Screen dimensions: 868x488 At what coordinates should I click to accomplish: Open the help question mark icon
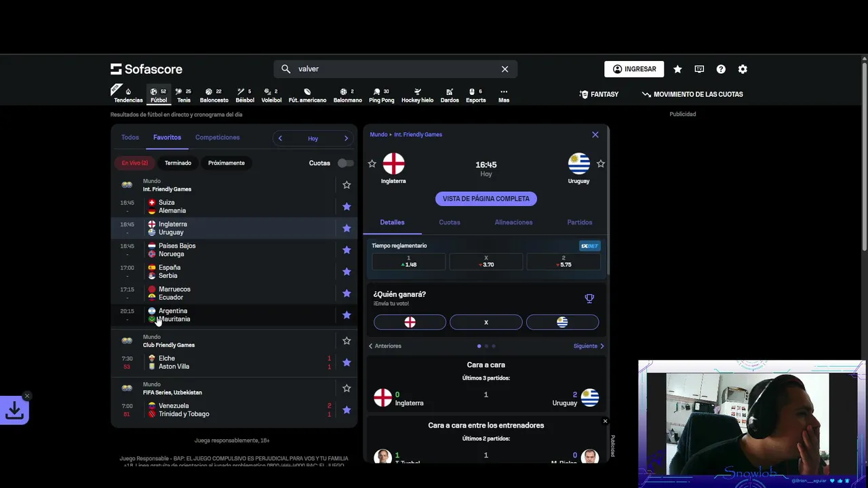point(721,69)
